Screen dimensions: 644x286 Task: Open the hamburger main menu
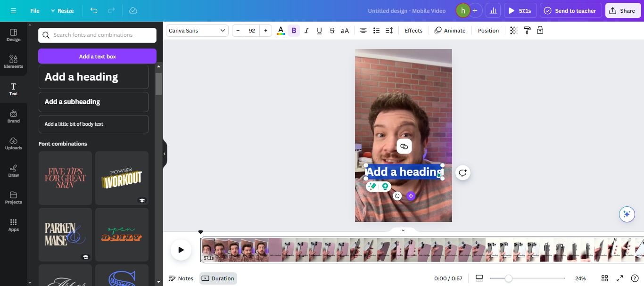tap(13, 10)
